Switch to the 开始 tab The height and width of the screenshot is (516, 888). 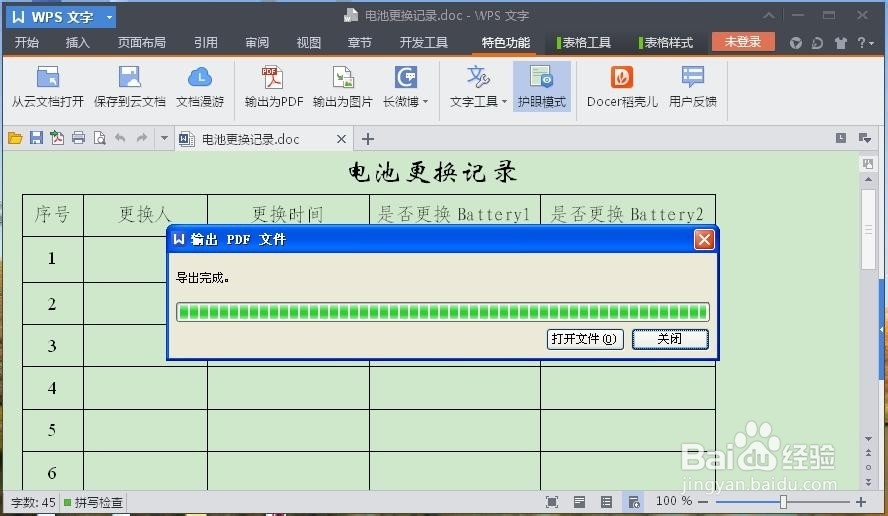(x=27, y=42)
